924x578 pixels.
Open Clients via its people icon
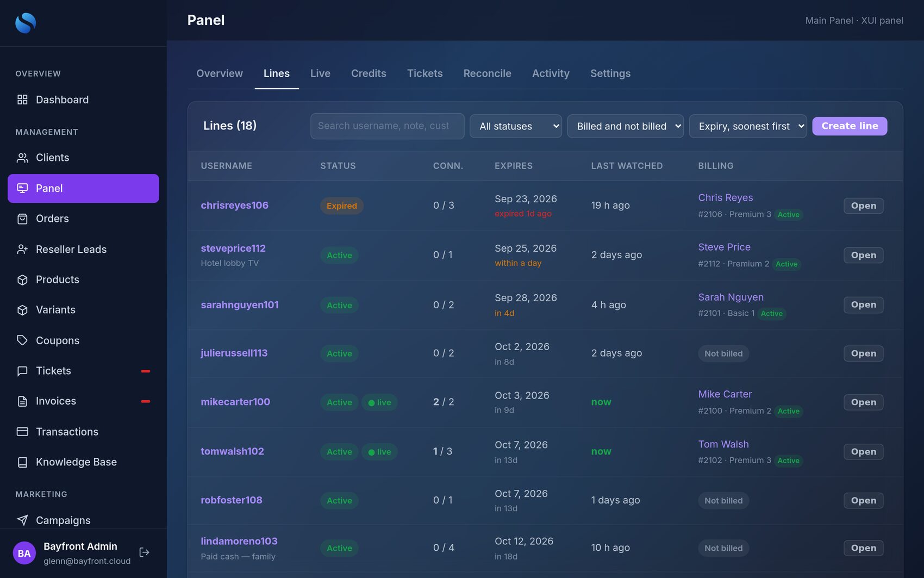coord(22,158)
